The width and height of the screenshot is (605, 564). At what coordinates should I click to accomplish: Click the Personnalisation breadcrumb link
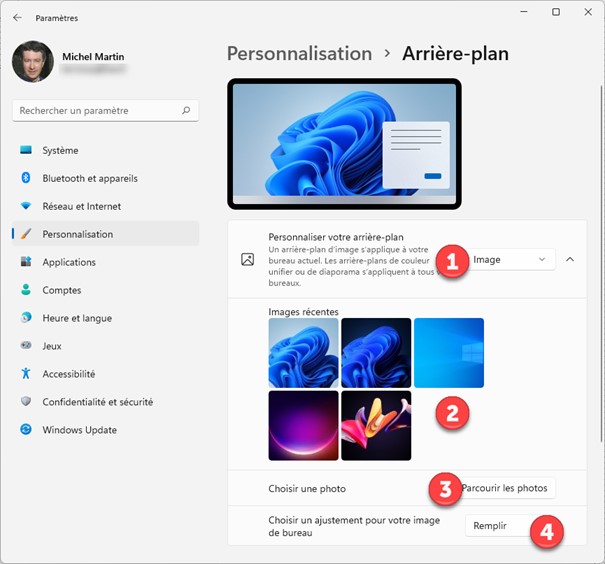(x=299, y=54)
